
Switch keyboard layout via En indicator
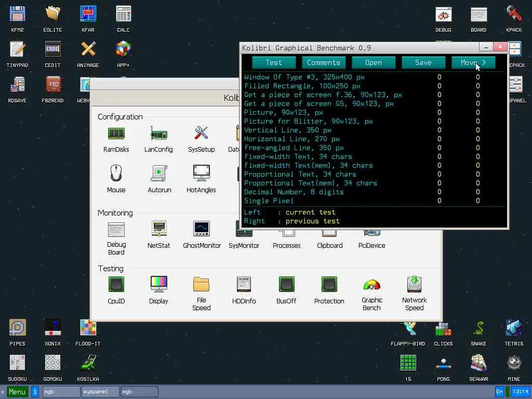pos(499,392)
